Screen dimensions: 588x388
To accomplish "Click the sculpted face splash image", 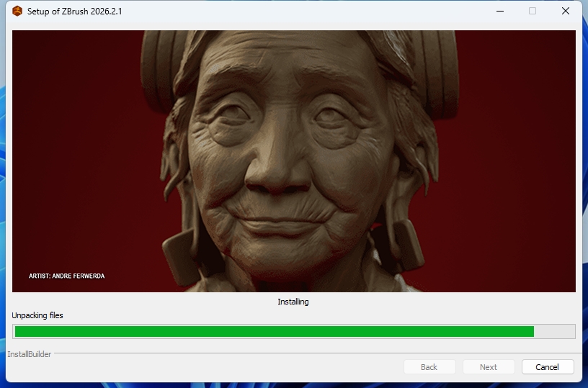I will pyautogui.click(x=293, y=161).
